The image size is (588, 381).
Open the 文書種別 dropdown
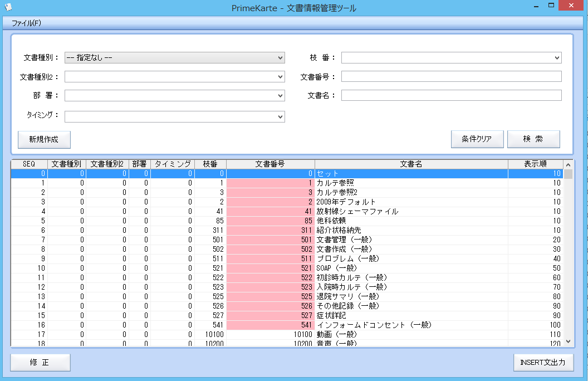point(175,58)
